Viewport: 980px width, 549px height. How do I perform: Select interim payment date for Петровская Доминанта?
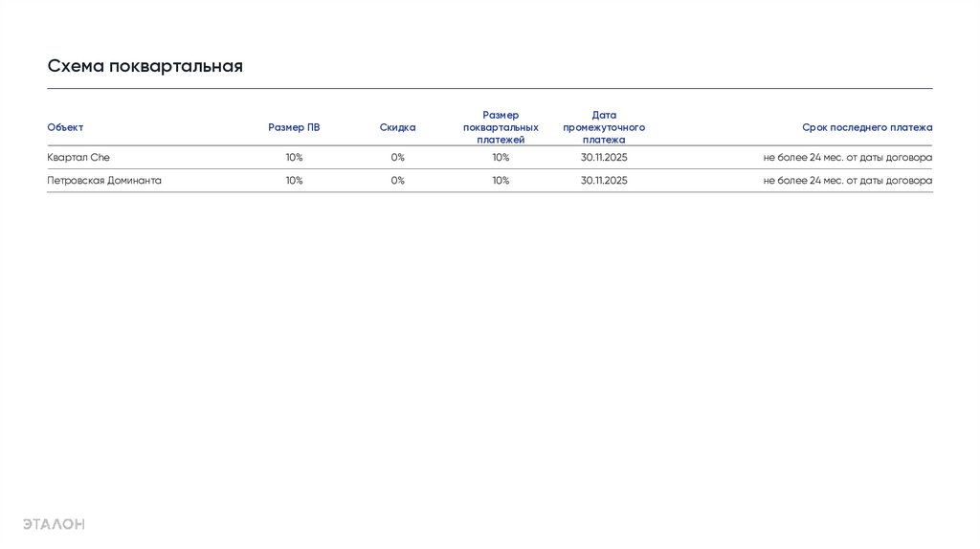click(x=604, y=180)
